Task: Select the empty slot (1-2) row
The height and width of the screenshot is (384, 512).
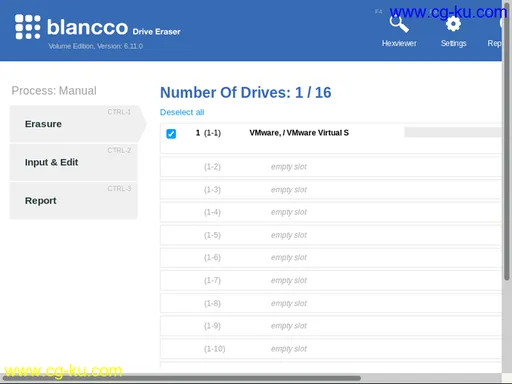Action: (331, 167)
